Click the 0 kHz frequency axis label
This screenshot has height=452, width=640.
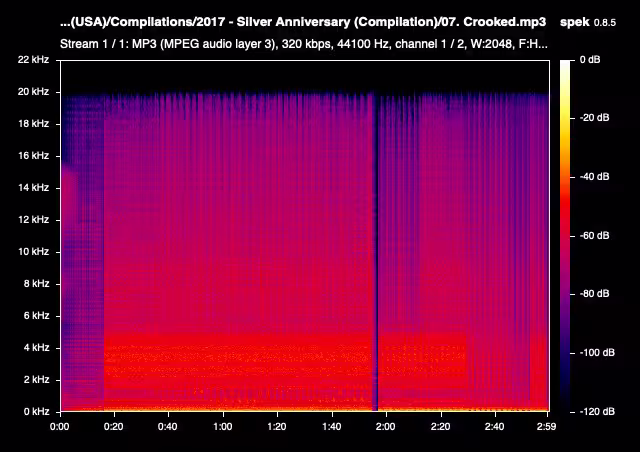tap(36, 412)
